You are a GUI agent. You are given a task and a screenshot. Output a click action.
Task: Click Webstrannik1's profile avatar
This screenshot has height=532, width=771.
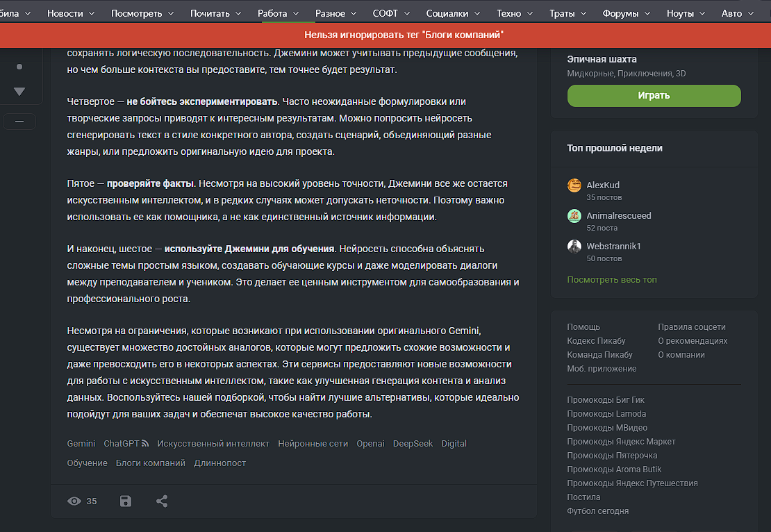[574, 247]
